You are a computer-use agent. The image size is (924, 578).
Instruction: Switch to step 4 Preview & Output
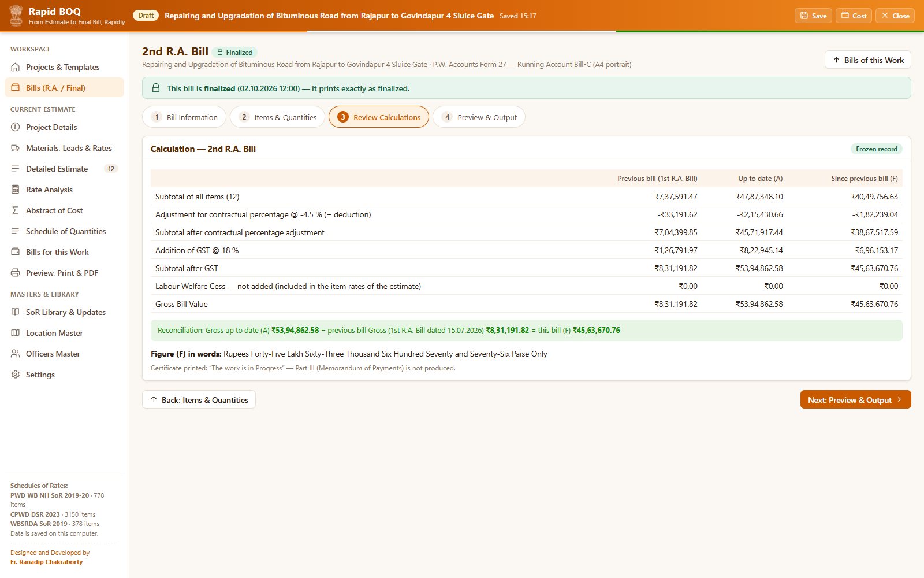pos(479,117)
